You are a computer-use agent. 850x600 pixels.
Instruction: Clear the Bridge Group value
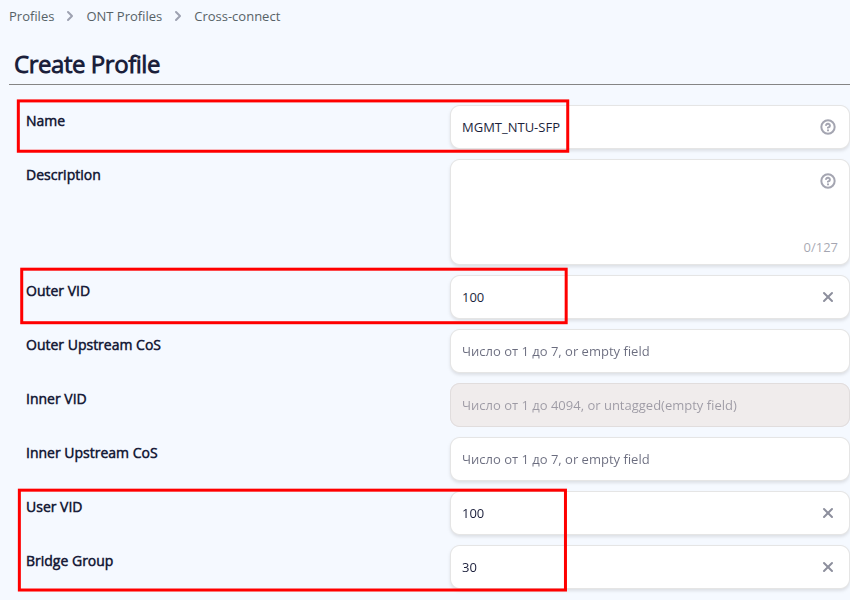point(827,567)
